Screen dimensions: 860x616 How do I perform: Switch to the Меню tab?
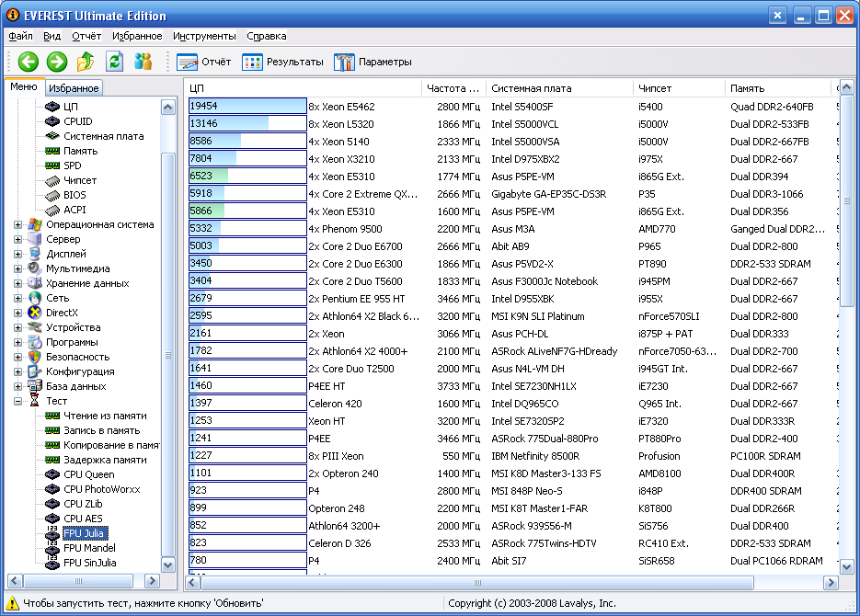click(24, 87)
